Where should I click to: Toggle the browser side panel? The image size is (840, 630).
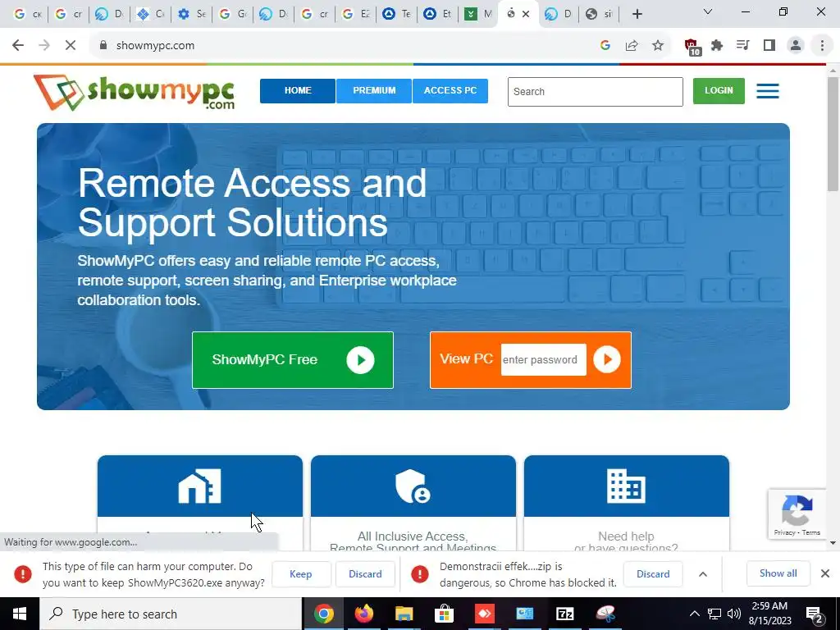click(769, 46)
